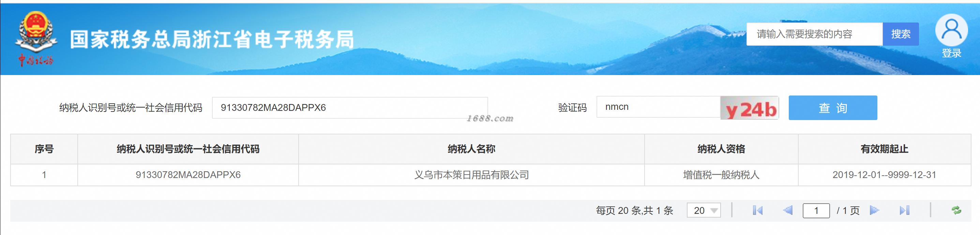Click the login user avatar icon

(951, 30)
